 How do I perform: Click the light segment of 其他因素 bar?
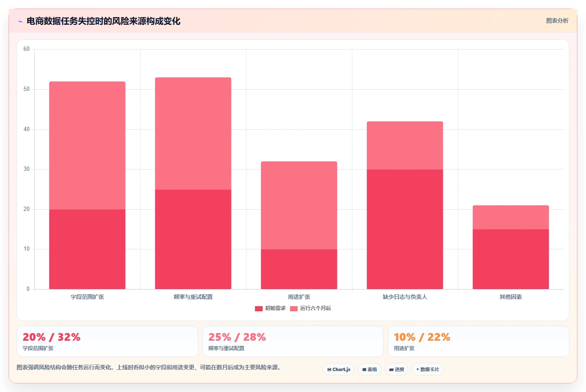[511, 217]
